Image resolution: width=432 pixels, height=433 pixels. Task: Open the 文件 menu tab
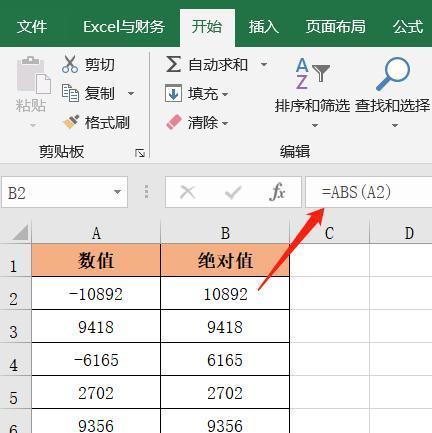32,27
